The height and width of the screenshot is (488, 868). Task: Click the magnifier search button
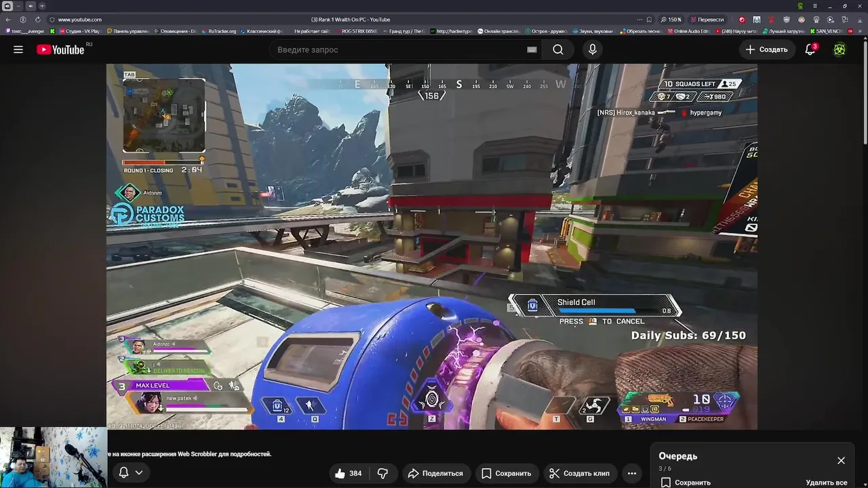coord(557,49)
